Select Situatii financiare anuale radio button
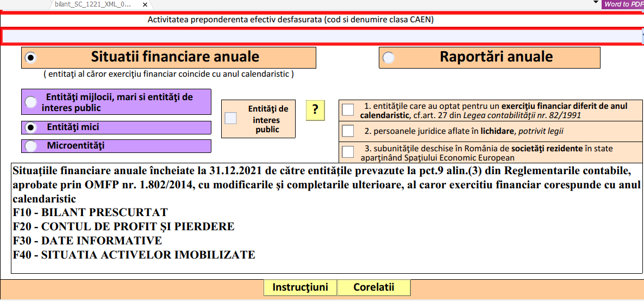 31,58
